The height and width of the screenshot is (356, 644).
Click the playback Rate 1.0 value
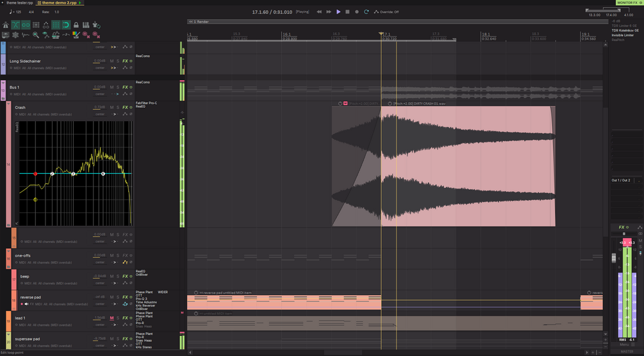(56, 12)
